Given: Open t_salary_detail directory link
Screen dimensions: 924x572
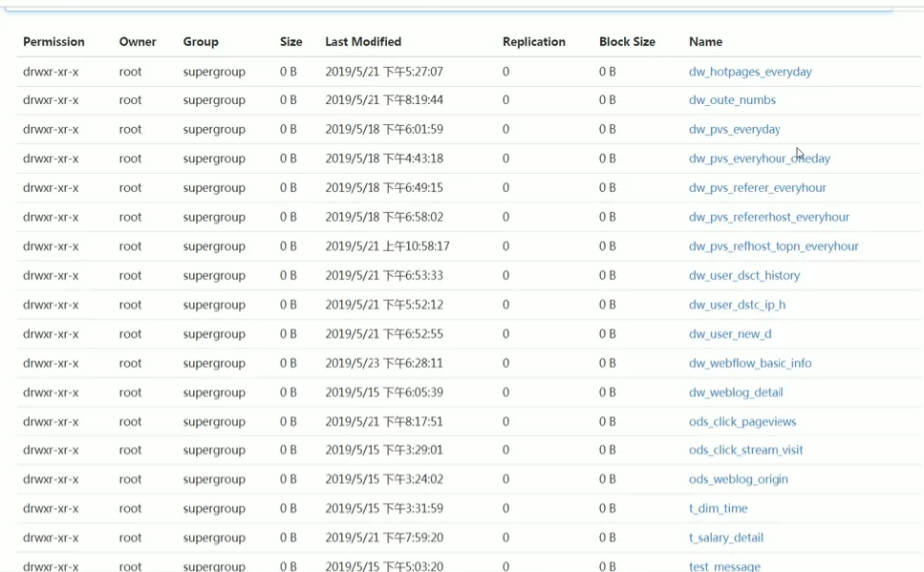Looking at the screenshot, I should [x=726, y=538].
